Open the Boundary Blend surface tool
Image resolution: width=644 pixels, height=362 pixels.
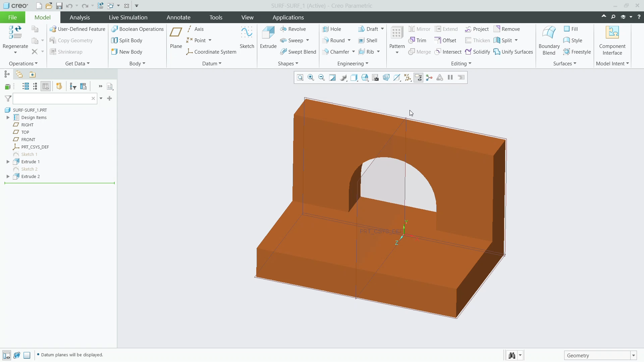[x=549, y=40]
